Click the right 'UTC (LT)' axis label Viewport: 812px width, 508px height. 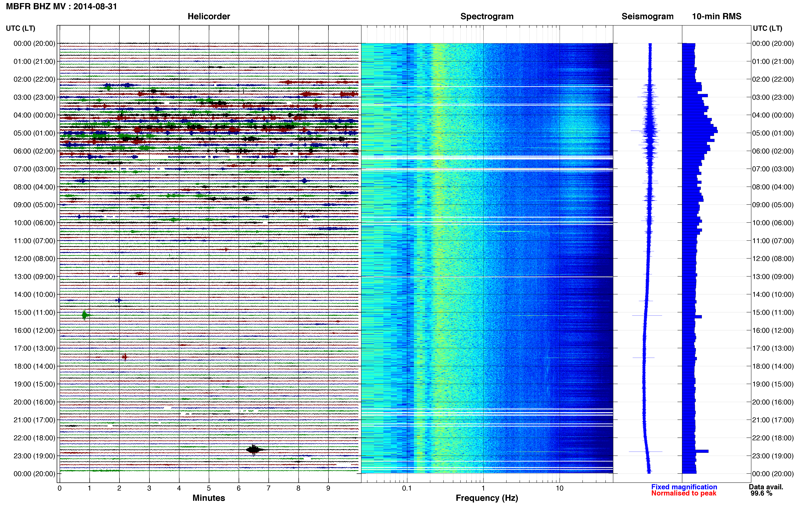[767, 28]
